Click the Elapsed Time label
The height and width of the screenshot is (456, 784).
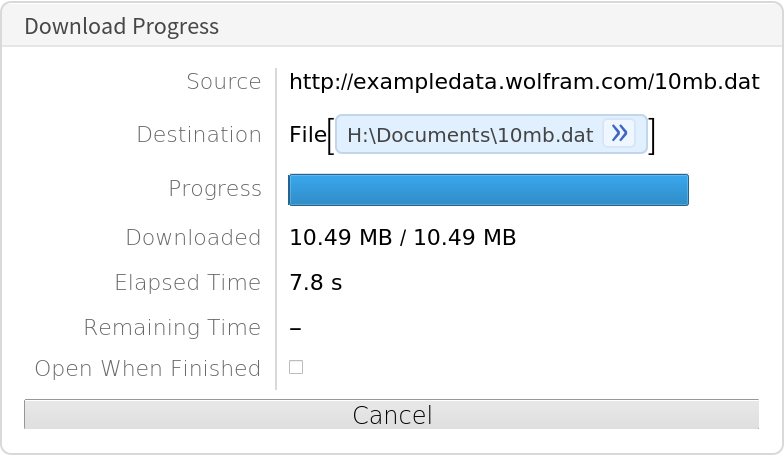(187, 283)
